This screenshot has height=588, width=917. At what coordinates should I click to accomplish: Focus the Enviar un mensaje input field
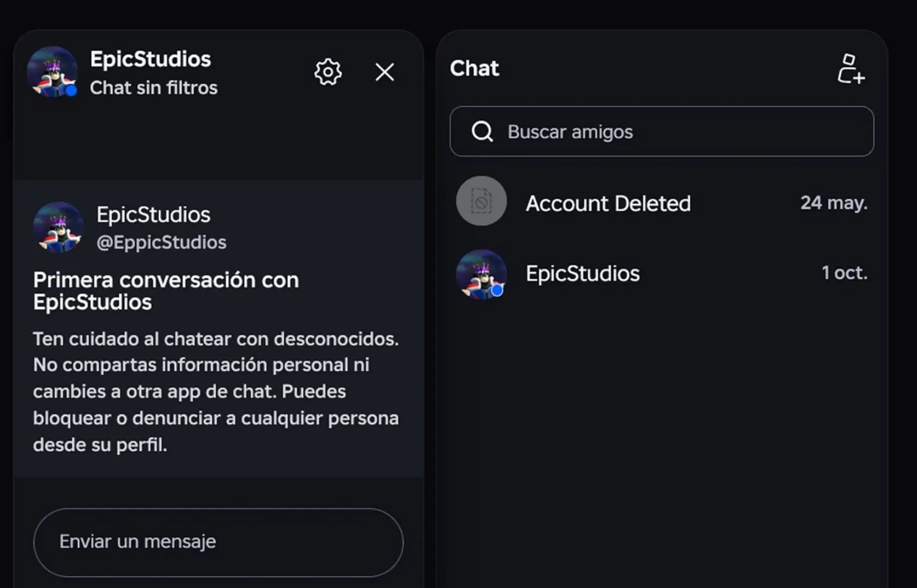point(218,542)
